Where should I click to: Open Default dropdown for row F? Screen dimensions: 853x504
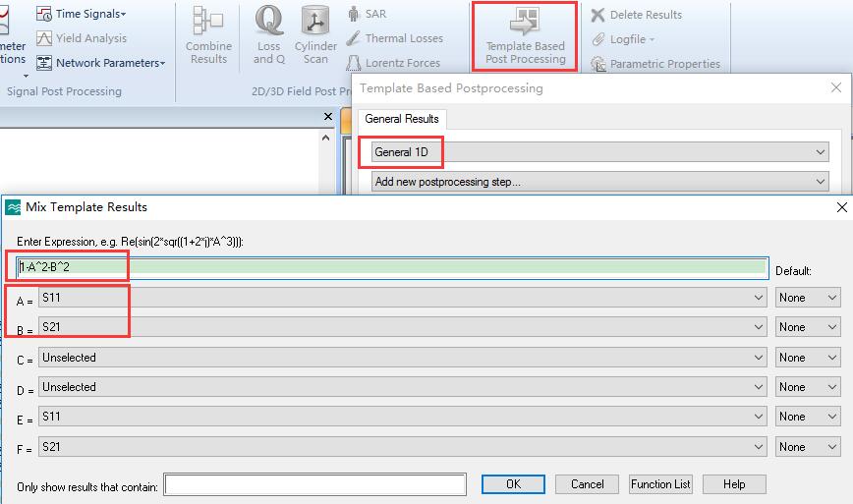(808, 446)
